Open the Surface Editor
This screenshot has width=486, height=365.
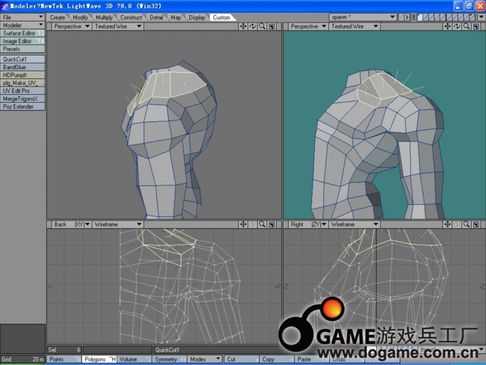pyautogui.click(x=22, y=33)
